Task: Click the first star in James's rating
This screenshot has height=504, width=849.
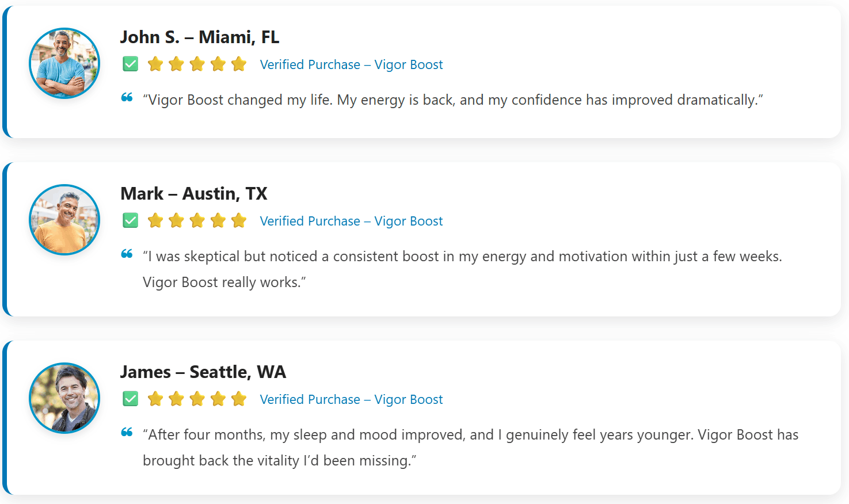Action: [155, 399]
